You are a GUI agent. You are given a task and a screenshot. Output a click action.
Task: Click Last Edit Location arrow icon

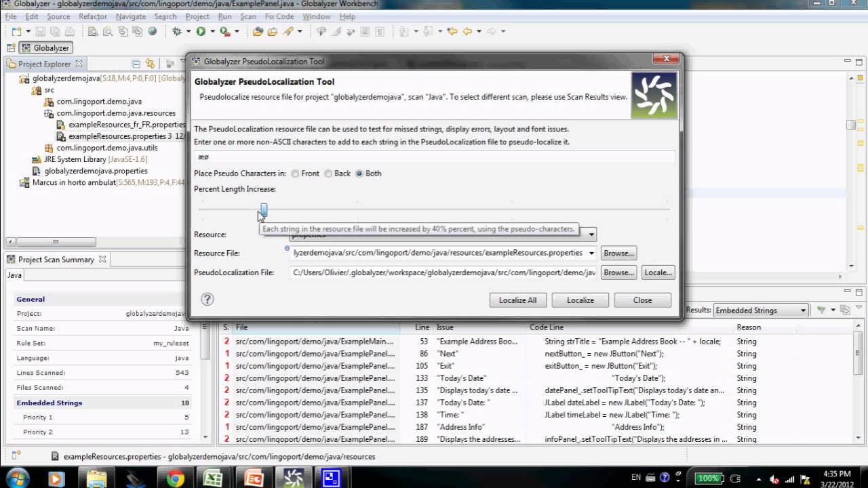[x=452, y=31]
